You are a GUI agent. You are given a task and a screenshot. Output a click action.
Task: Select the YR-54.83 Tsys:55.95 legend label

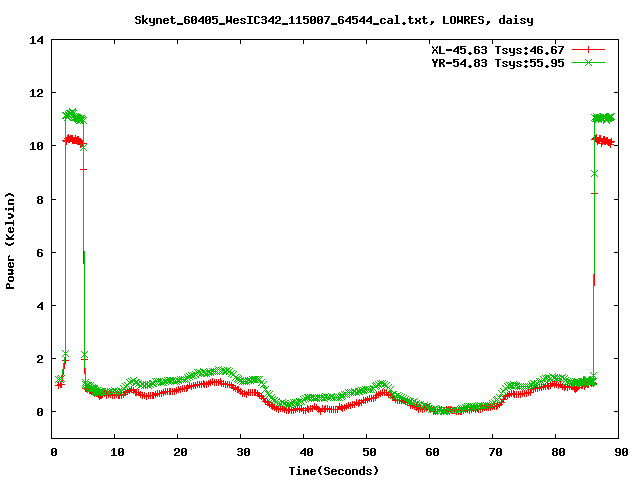[498, 63]
